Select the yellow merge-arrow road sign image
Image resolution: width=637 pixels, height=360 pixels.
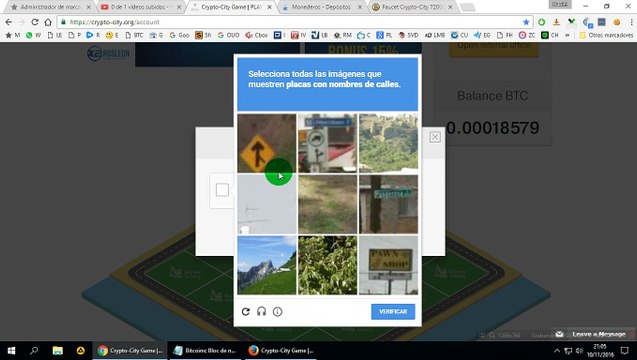pos(267,143)
